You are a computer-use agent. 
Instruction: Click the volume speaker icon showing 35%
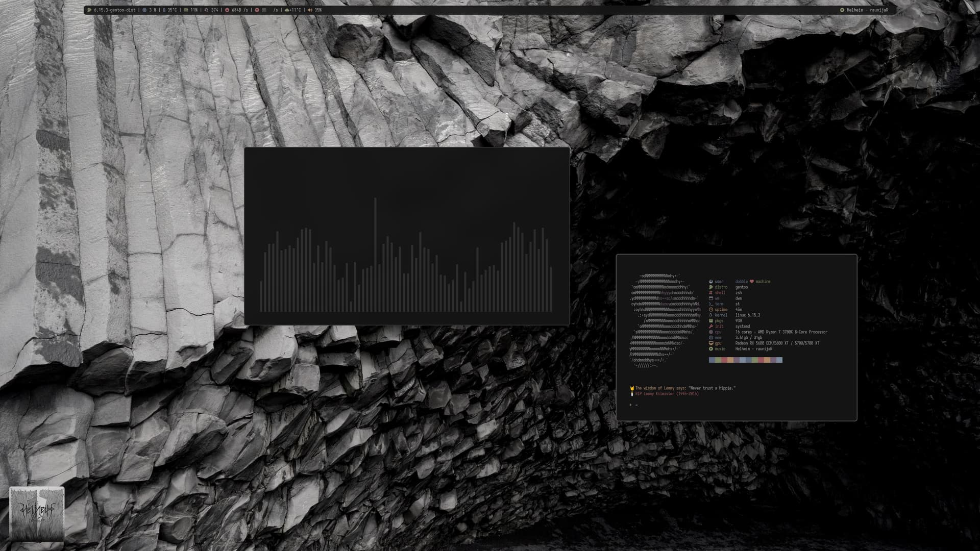(310, 10)
